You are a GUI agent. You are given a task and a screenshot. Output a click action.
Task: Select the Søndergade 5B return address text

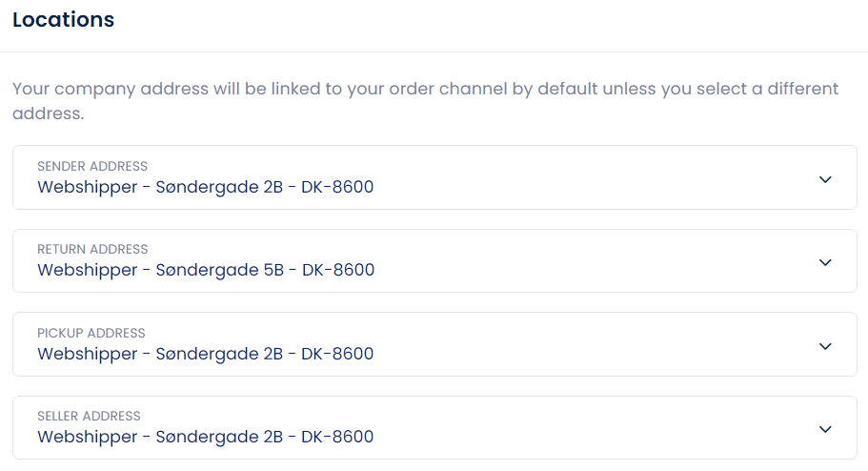(x=206, y=270)
